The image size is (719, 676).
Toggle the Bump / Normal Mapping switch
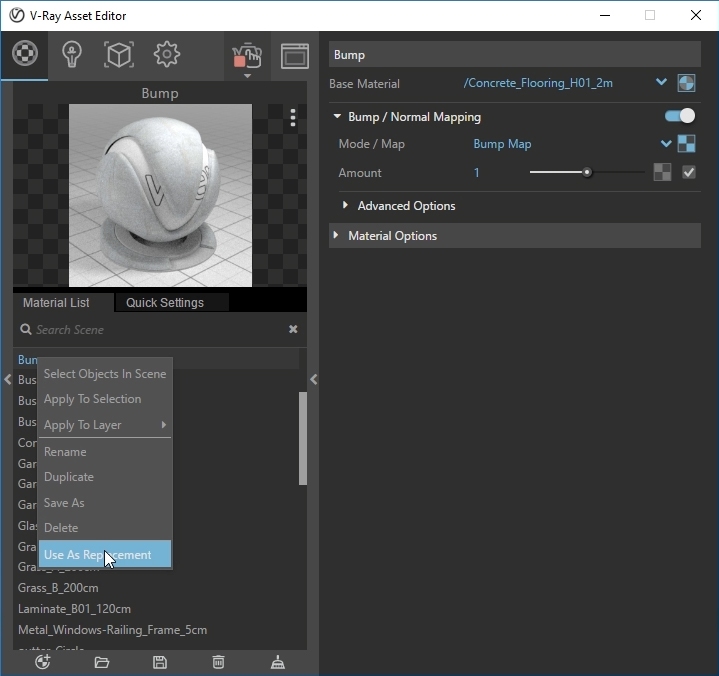tap(680, 117)
